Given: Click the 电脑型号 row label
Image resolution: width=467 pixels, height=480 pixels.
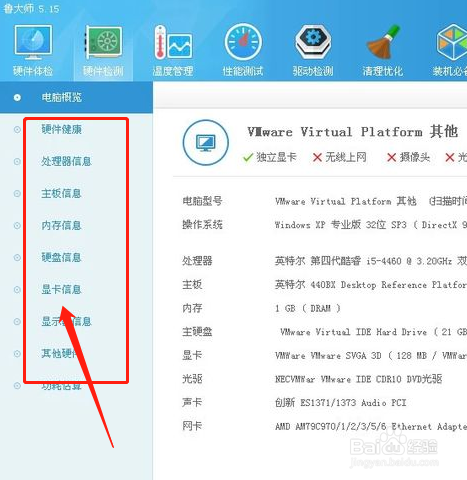Looking at the screenshot, I should click(202, 201).
